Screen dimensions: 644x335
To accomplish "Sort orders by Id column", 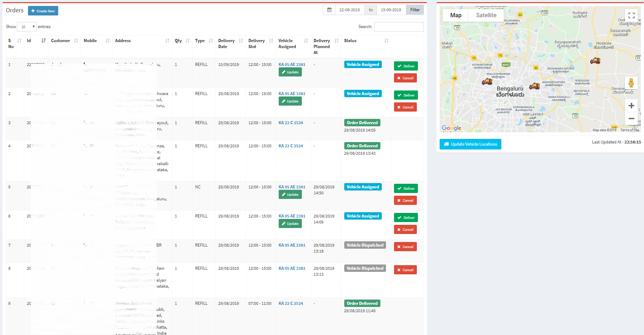I will coord(43,41).
